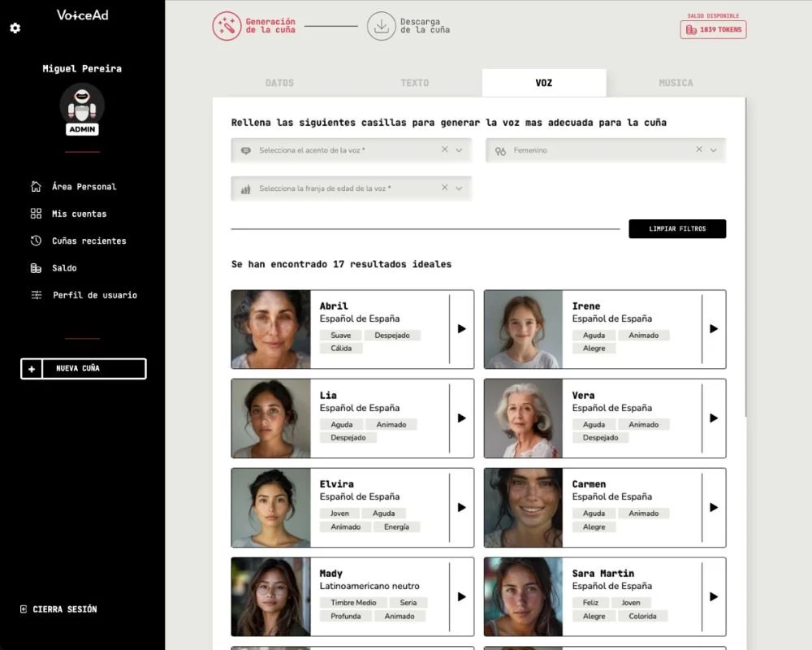
Task: Open Perfil de usuario
Action: 84,295
